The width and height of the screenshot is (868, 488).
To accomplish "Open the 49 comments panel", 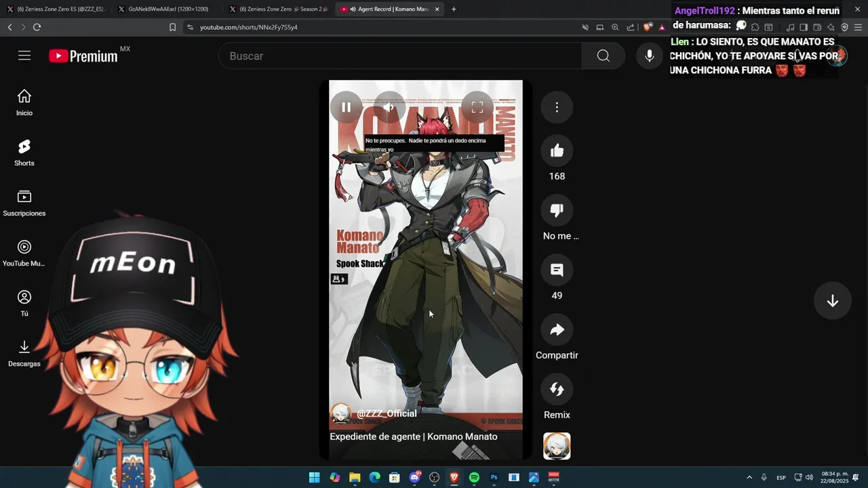I will click(x=557, y=270).
